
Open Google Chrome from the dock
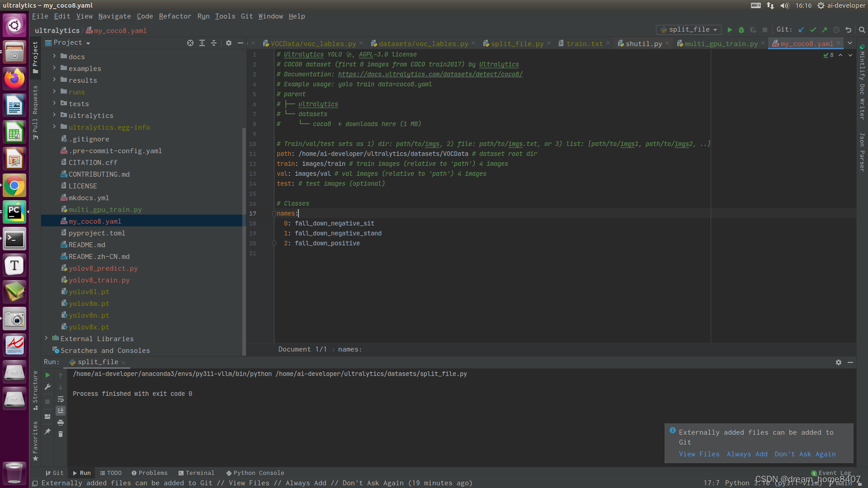[x=14, y=185]
